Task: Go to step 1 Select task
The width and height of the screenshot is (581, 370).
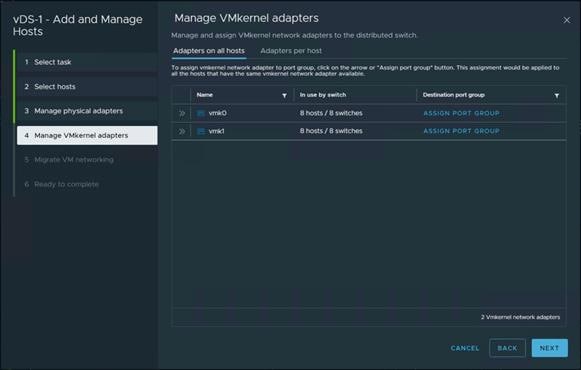Action: (x=87, y=62)
